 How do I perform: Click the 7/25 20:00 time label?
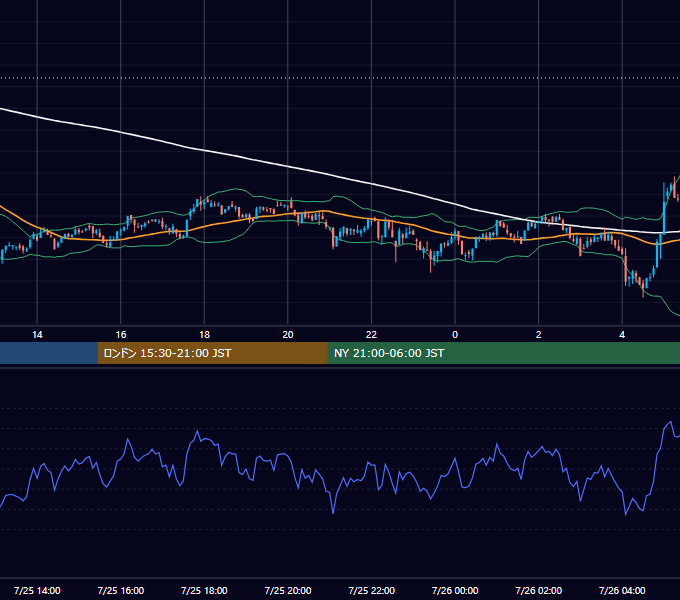click(x=288, y=590)
